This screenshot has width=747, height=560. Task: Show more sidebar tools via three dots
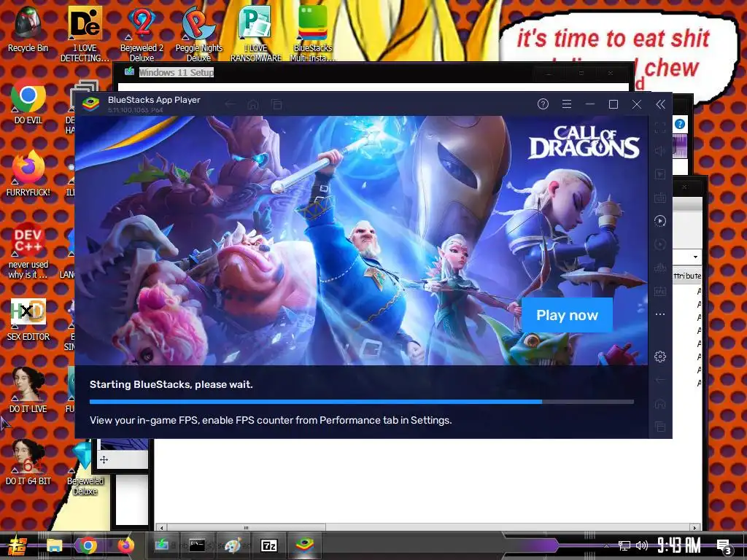660,314
